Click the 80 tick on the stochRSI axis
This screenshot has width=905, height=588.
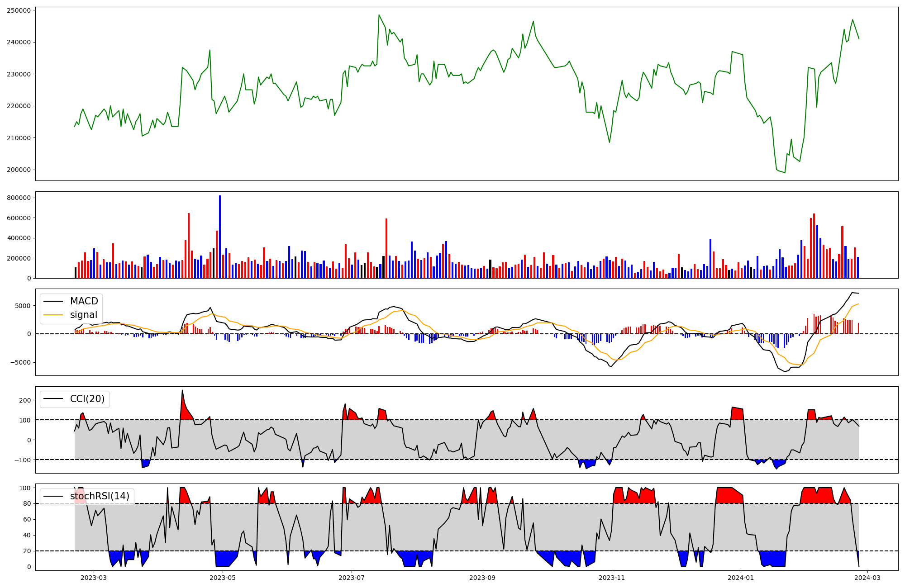28,503
